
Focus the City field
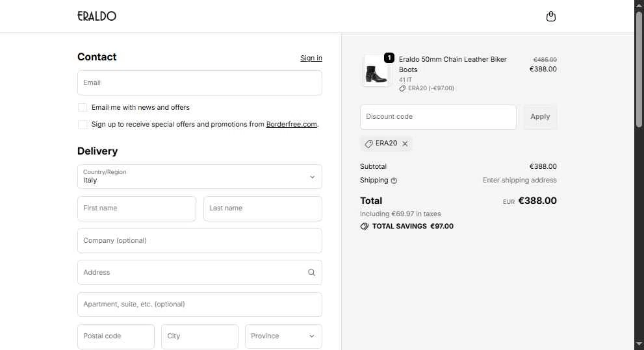click(x=200, y=336)
